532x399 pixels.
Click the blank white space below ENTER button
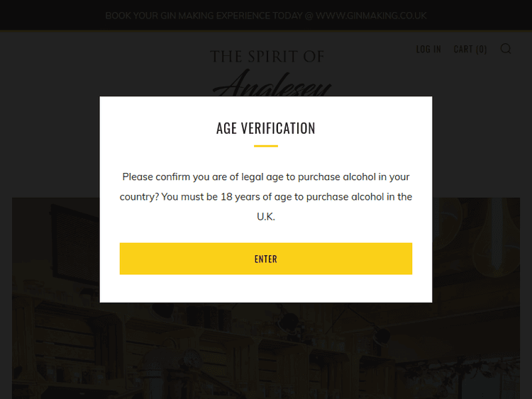click(x=266, y=288)
